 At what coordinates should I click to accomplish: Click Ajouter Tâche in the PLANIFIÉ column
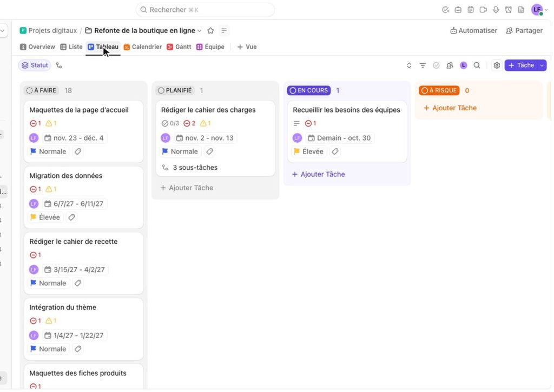click(x=187, y=188)
